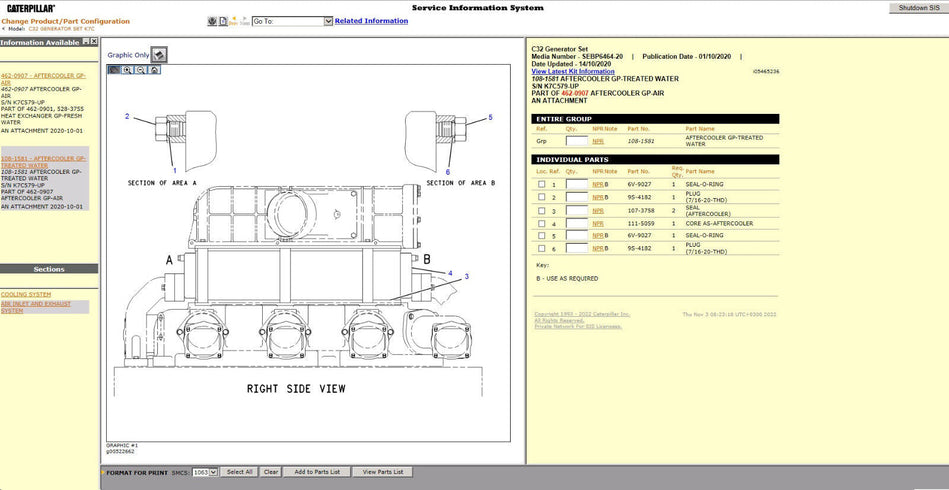Click the quantity field for the entire group
The image size is (949, 490).
coord(576,141)
